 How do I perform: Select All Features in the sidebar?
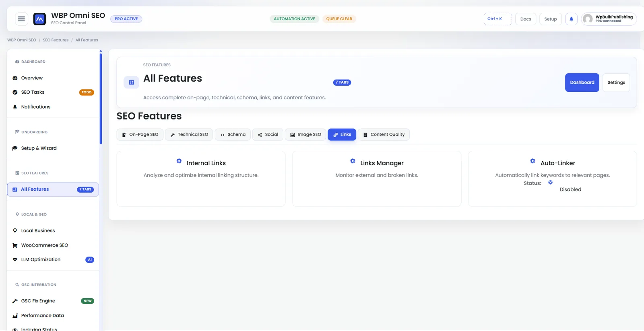(x=53, y=189)
